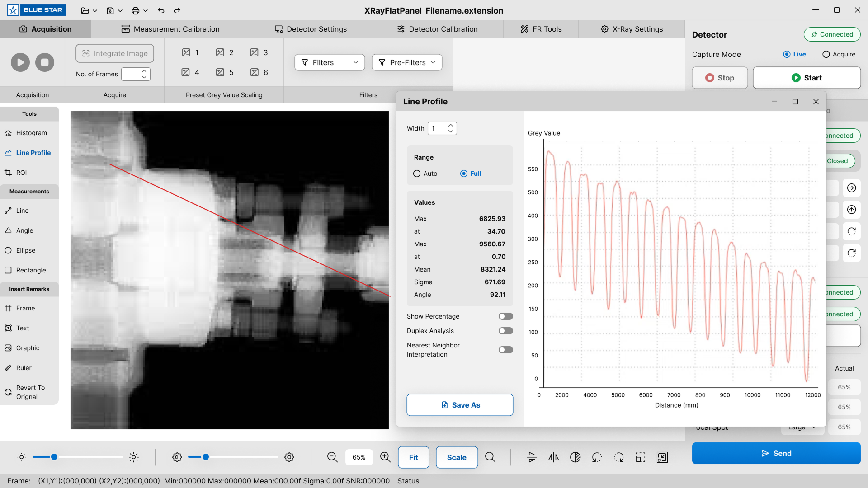The height and width of the screenshot is (488, 868).
Task: Click the brightness slider handle
Action: coord(54,457)
